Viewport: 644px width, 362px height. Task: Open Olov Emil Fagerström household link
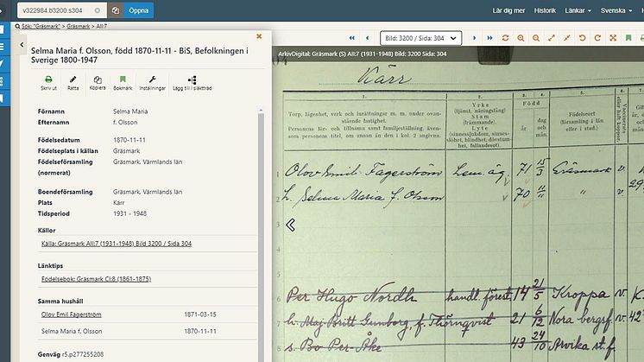click(x=71, y=314)
